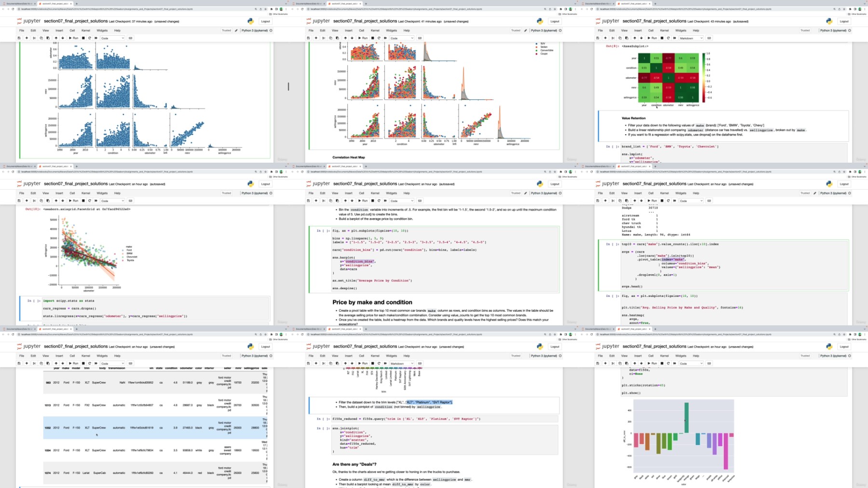This screenshot has width=868, height=488.
Task: Cut selected cell in blue pairplot window
Action: 34,38
